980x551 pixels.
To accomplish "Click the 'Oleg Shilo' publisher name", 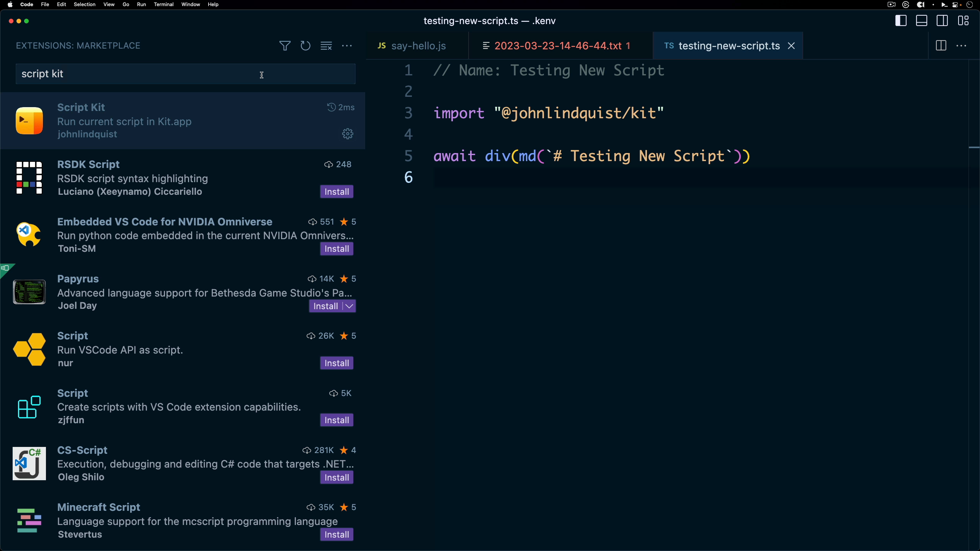I will pyautogui.click(x=81, y=477).
